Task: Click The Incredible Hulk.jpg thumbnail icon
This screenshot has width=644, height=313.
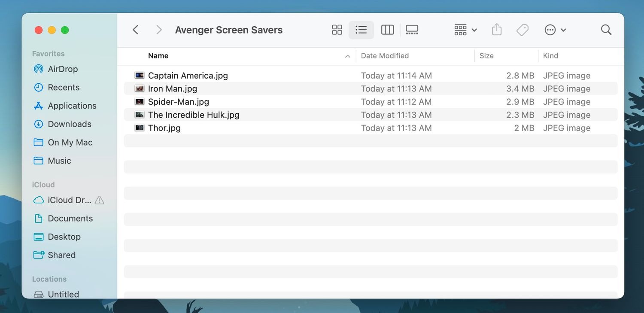Action: (x=140, y=115)
